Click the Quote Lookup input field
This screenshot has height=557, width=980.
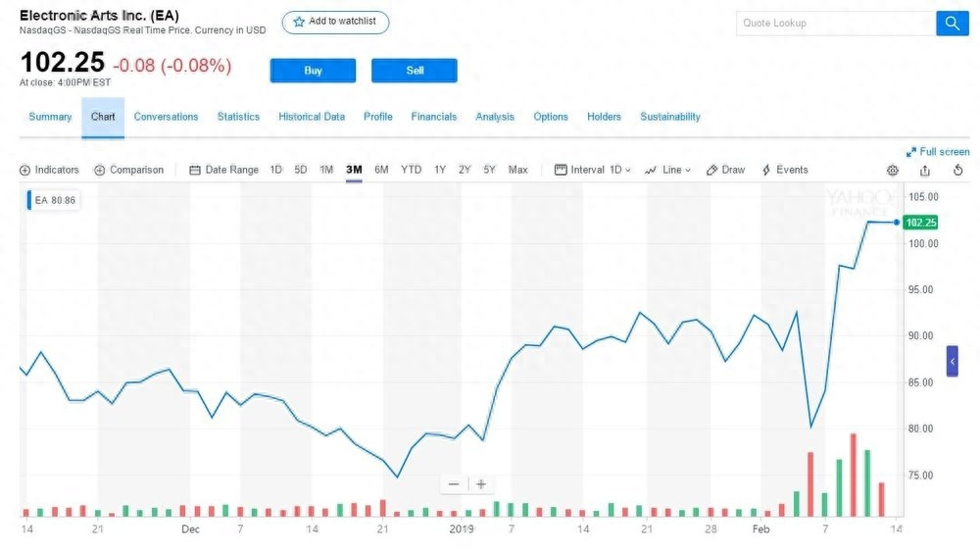point(833,23)
